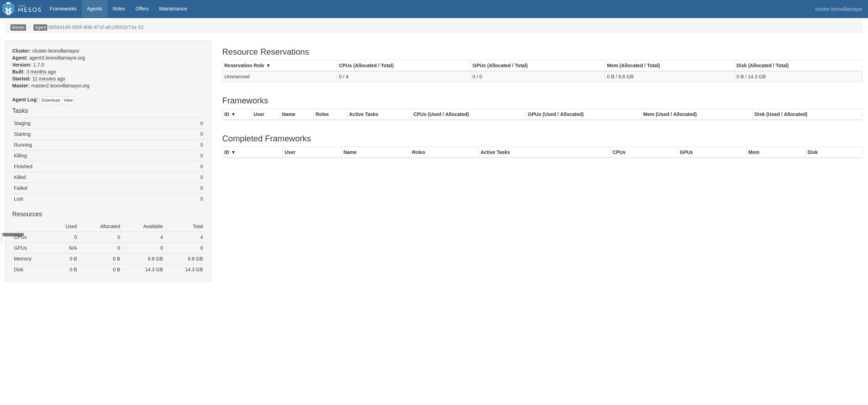Sort Completed Frameworks by Mem column
The width and height of the screenshot is (868, 405).
(776, 152)
